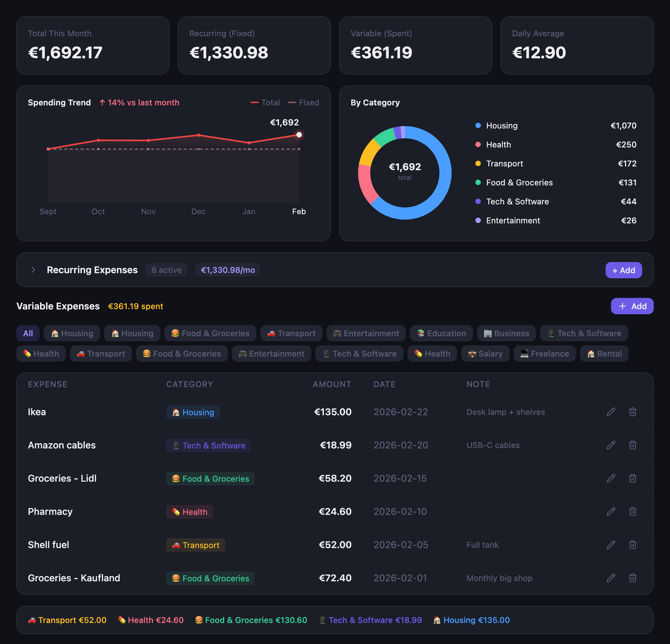Click the Housing blue legend dot
The width and height of the screenshot is (670, 644).
pos(478,125)
